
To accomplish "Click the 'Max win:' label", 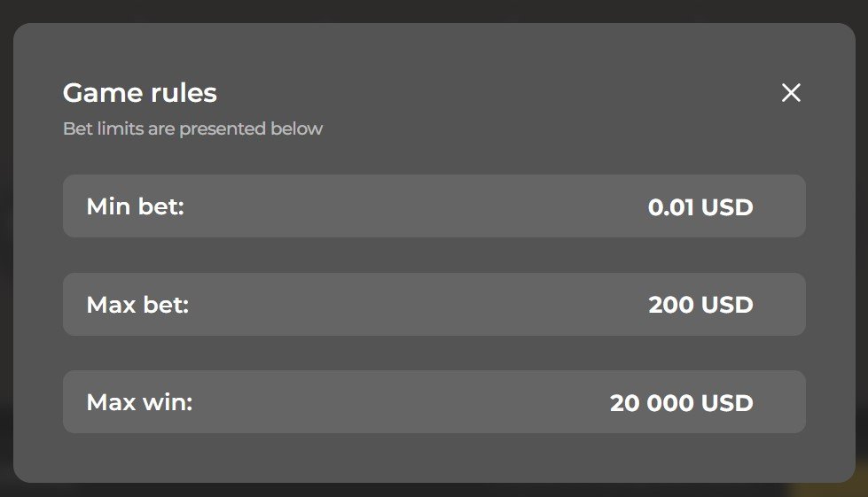I will tap(139, 403).
